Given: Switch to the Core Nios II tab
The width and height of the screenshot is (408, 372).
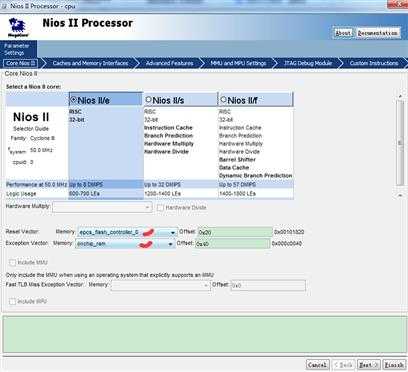Looking at the screenshot, I should click(20, 63).
